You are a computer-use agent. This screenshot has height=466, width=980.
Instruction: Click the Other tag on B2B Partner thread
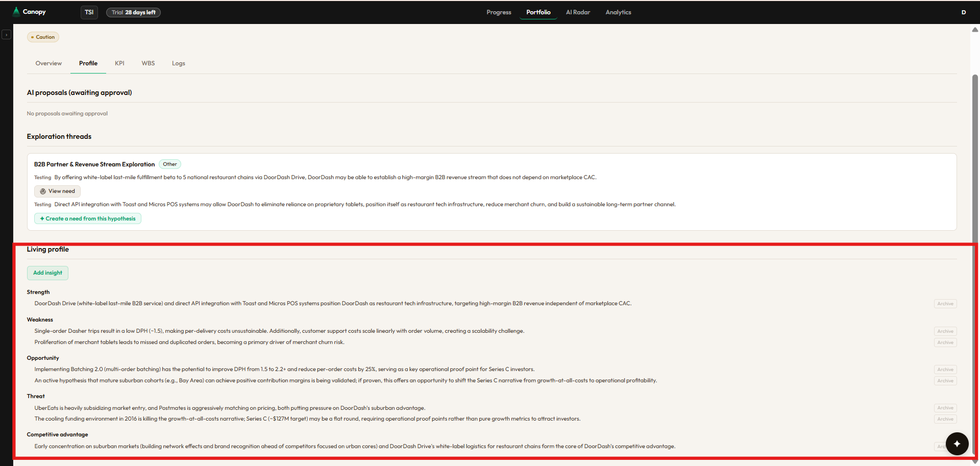170,164
